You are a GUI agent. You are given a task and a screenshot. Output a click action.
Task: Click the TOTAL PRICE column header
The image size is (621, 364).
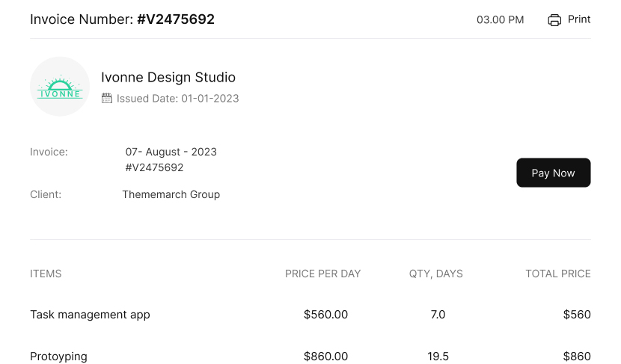pyautogui.click(x=557, y=274)
